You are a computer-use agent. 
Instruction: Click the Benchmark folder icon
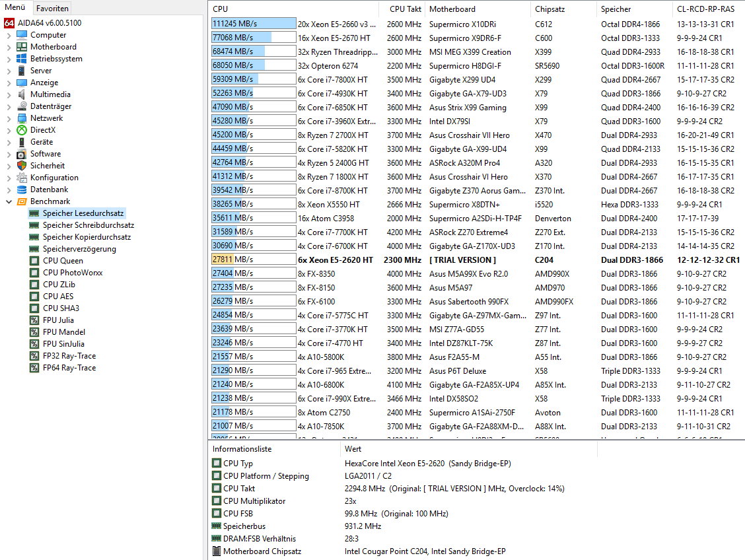point(22,201)
